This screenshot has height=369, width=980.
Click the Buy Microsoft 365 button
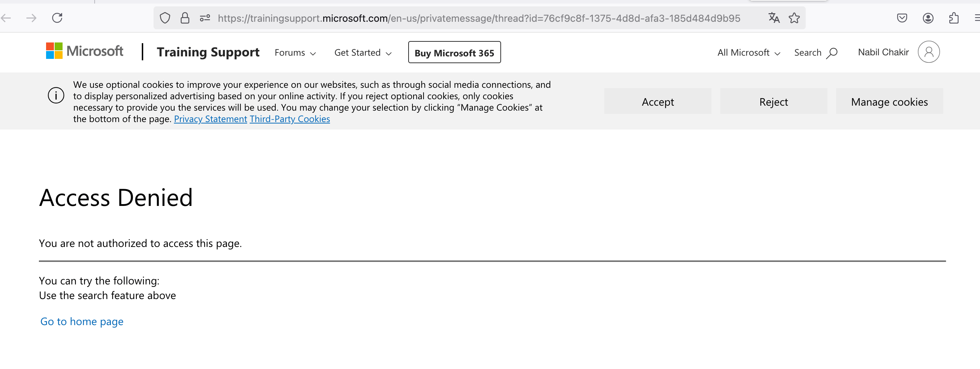[x=454, y=52]
